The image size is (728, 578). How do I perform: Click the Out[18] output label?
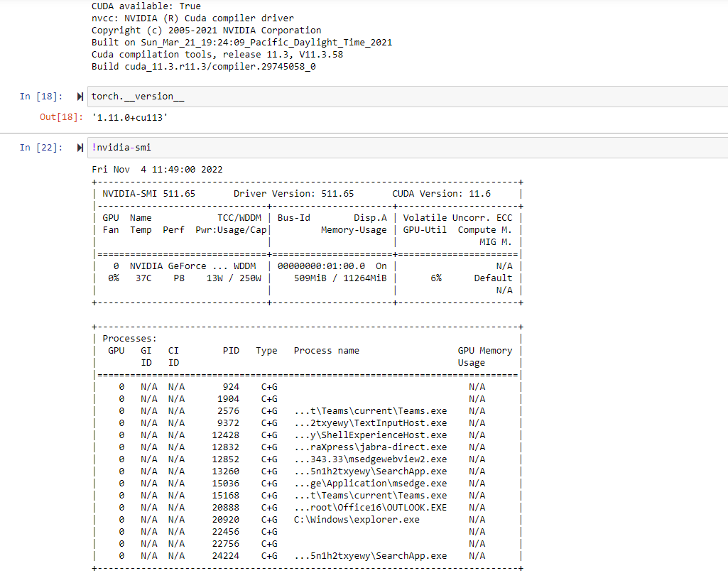click(x=55, y=117)
